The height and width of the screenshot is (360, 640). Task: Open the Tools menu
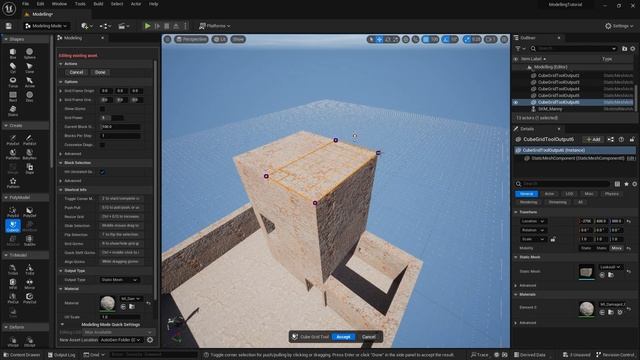click(80, 4)
